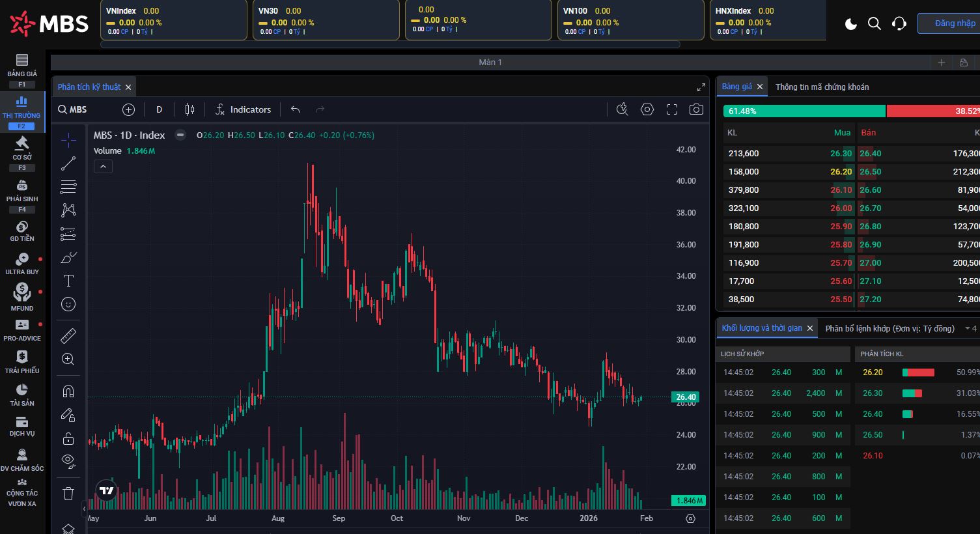Image resolution: width=980 pixels, height=534 pixels.
Task: Open the D time interval dropdown
Action: [159, 109]
